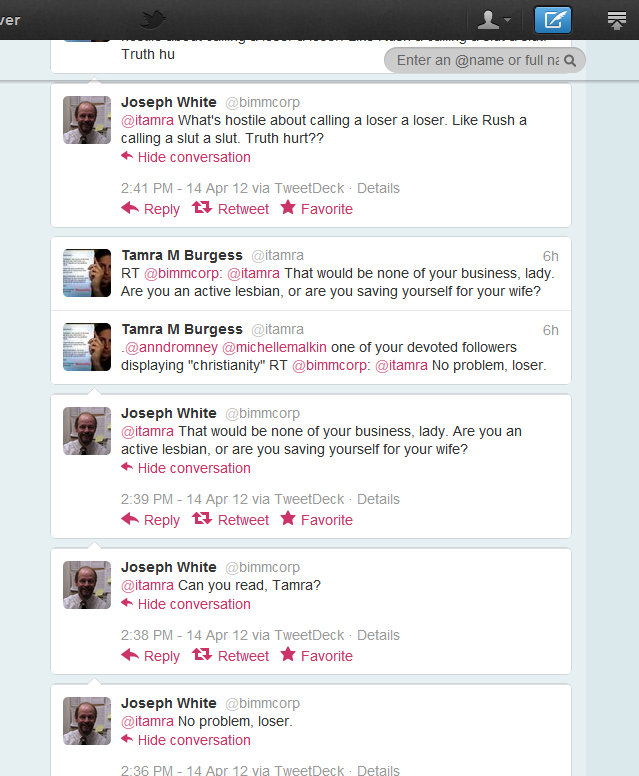This screenshot has height=776, width=639.
Task: Hide conversation under 'Truth hurt??' tweet
Action: (186, 157)
